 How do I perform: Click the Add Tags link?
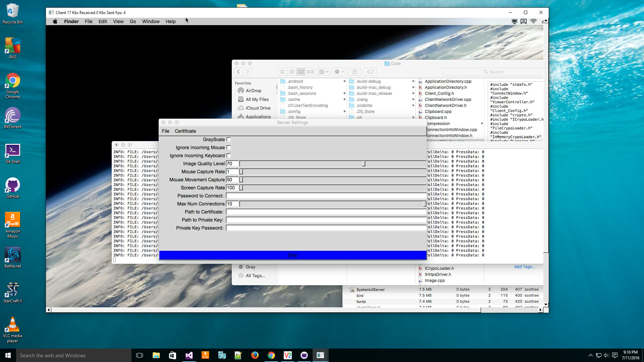(x=524, y=267)
